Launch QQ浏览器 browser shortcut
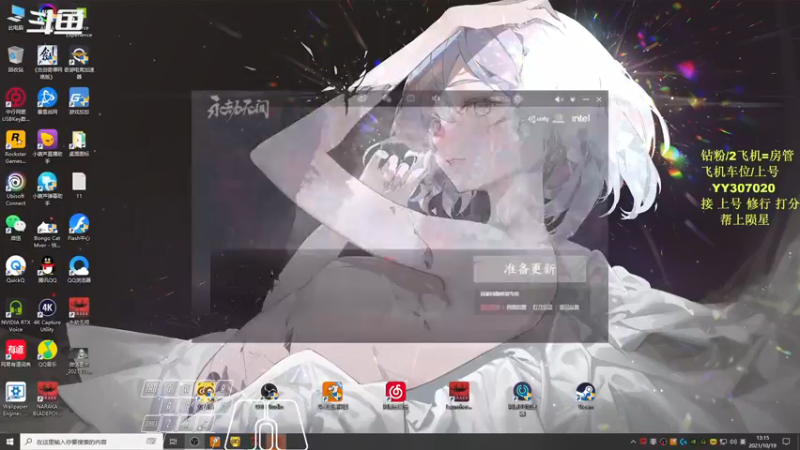This screenshot has width=800, height=450. tap(79, 269)
